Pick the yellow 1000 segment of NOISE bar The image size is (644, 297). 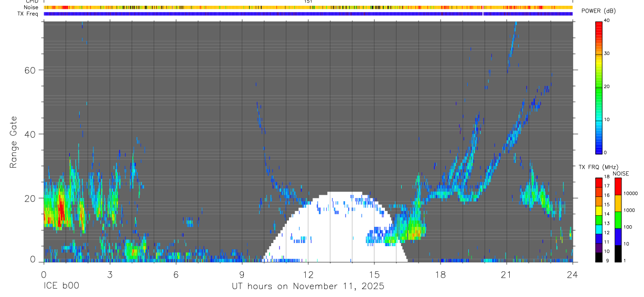tap(617, 203)
